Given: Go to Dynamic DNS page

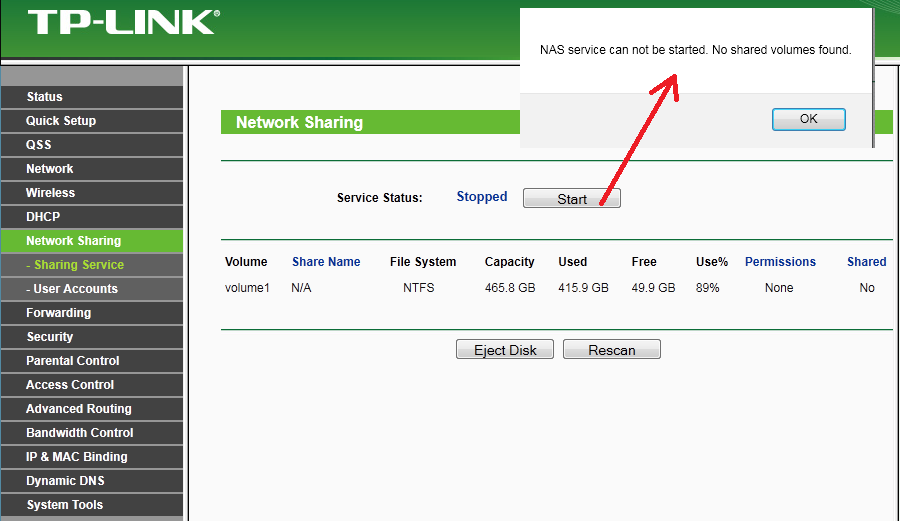Looking at the screenshot, I should point(92,481).
